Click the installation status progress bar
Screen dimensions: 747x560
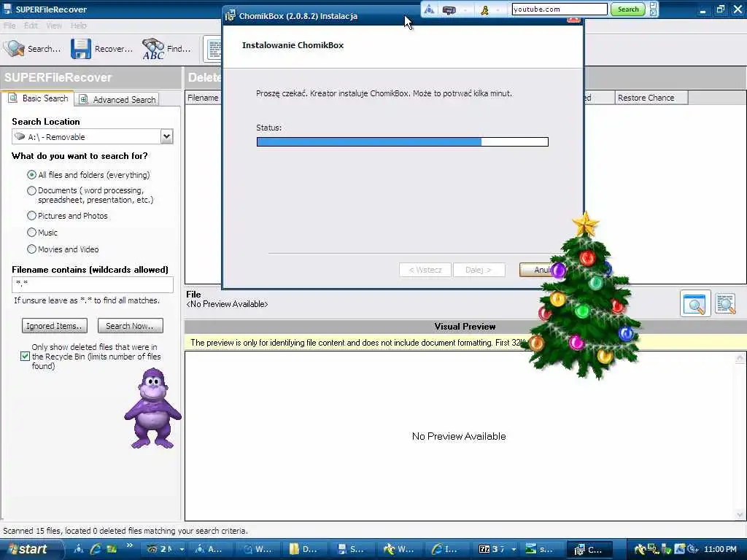coord(403,142)
